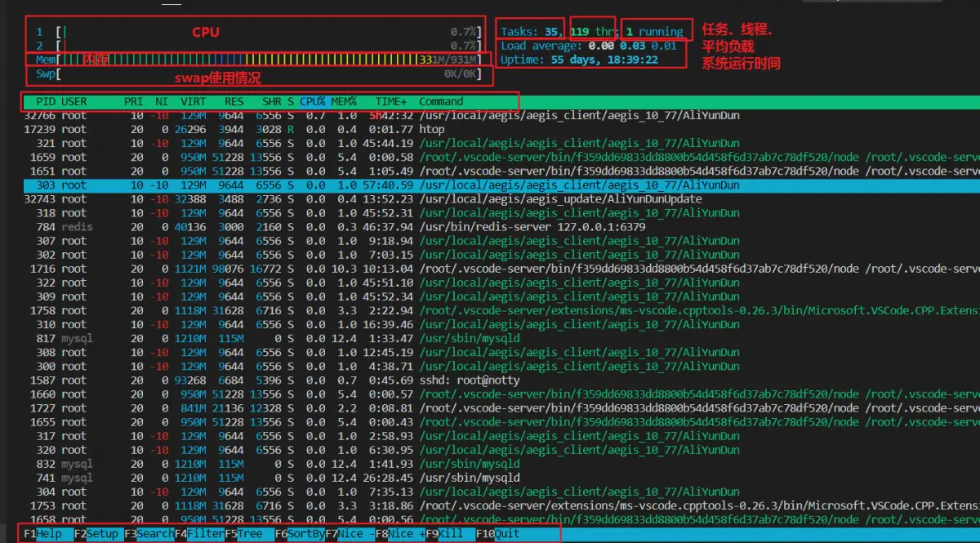Click F7 Nice - to lower niceness
Viewport: 980px width, 543px height.
pyautogui.click(x=349, y=533)
